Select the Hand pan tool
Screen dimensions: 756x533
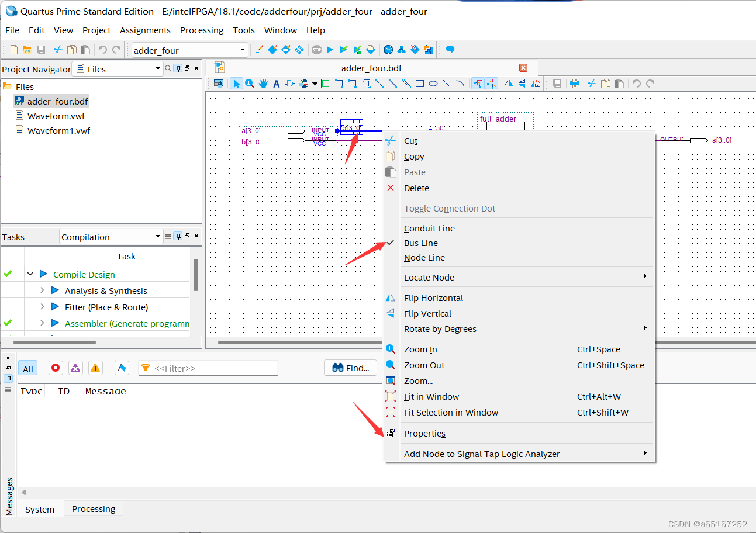(x=263, y=84)
